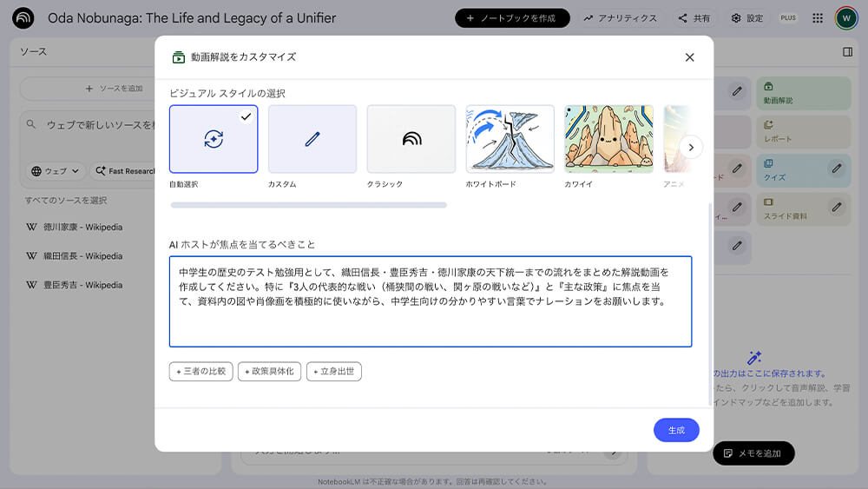The width and height of the screenshot is (868, 489).
Task: Add the 三者の比較 suggestion chip
Action: coord(201,372)
